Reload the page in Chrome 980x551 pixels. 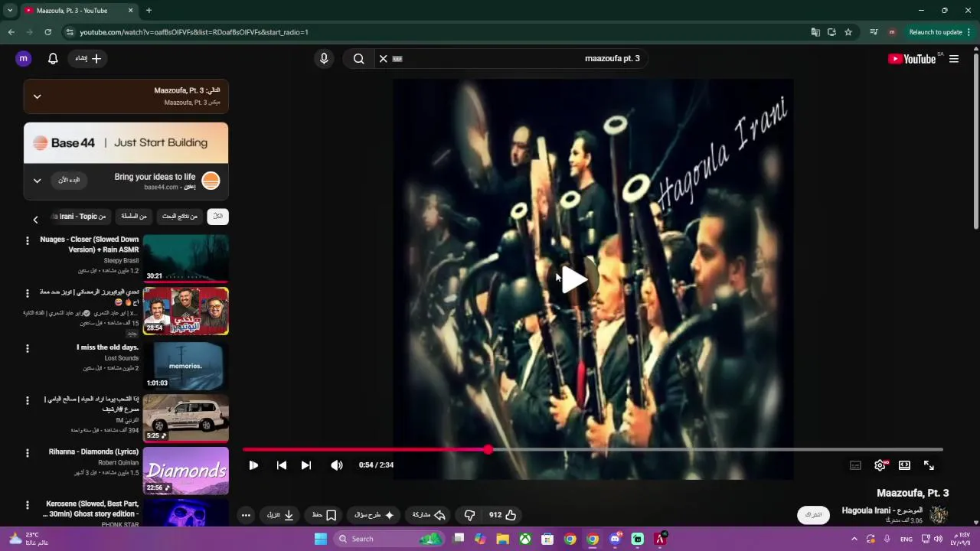(47, 32)
